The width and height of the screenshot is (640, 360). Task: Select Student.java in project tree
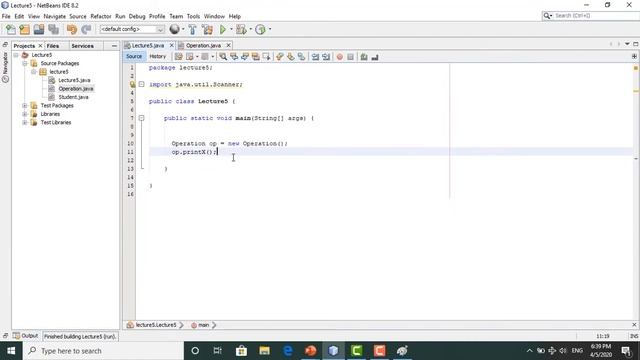pos(73,97)
